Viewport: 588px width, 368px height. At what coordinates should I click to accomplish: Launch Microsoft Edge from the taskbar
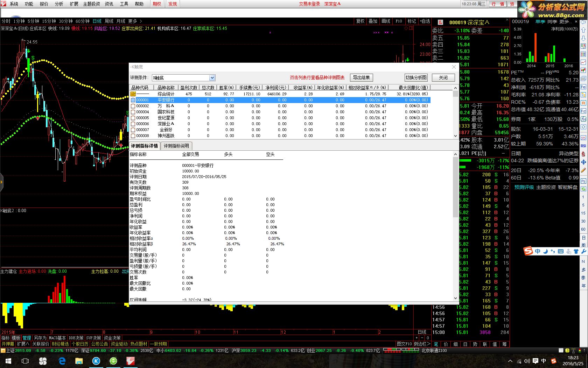(62, 361)
